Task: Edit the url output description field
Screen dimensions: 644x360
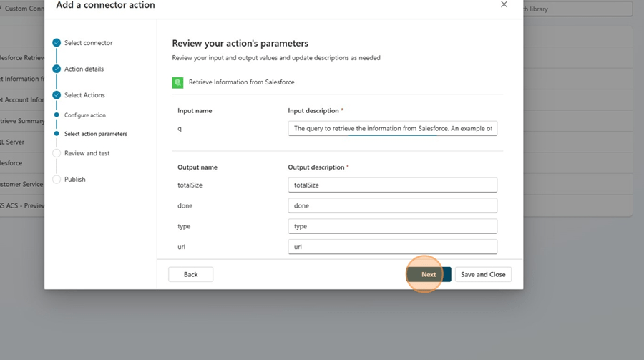Action: [392, 247]
